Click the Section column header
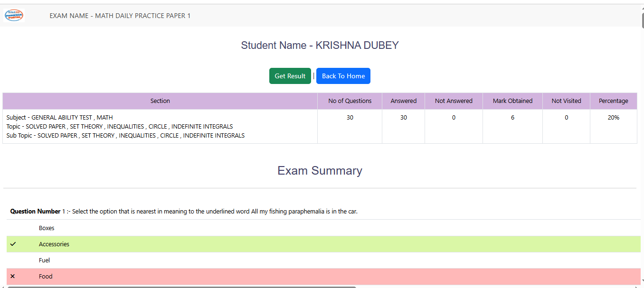This screenshot has width=644, height=288. (160, 101)
